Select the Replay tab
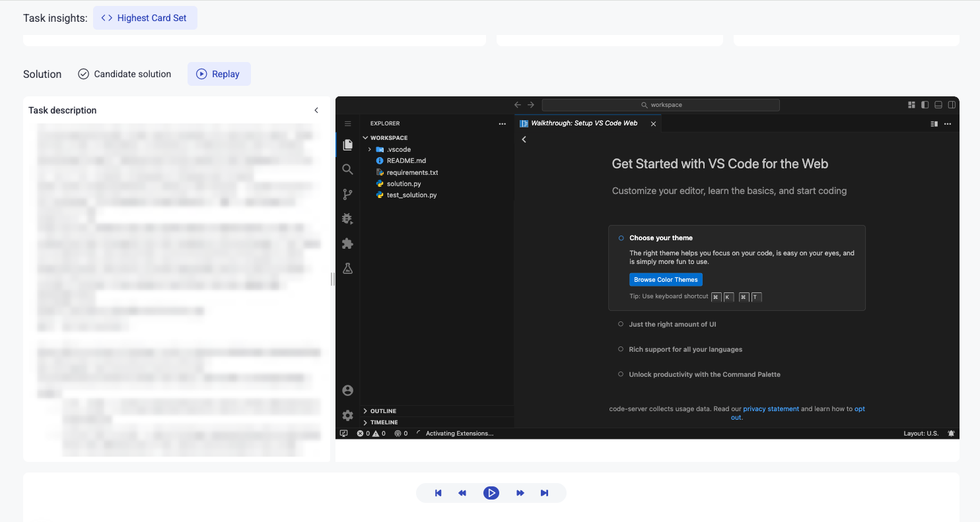Image resolution: width=980 pixels, height=522 pixels. [x=219, y=74]
